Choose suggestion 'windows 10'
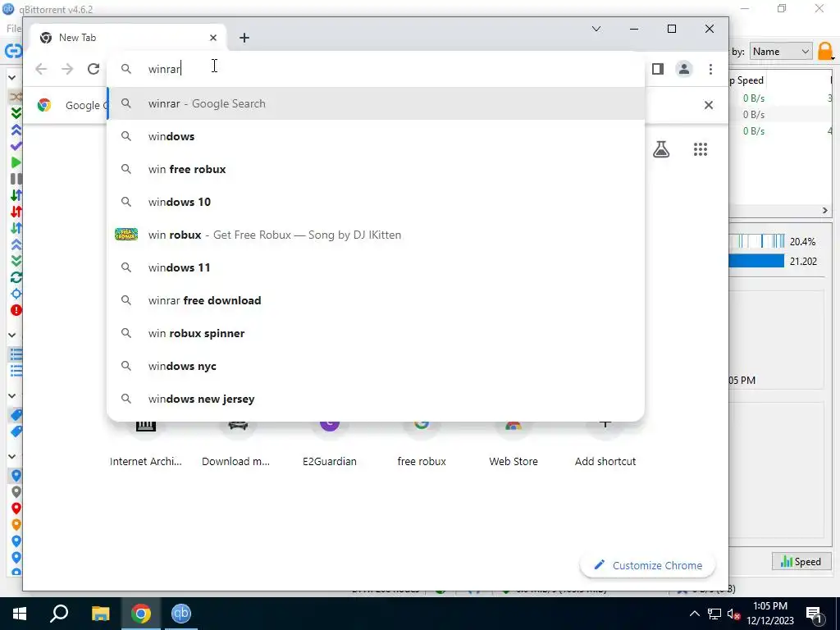The image size is (840, 630). pos(376,202)
